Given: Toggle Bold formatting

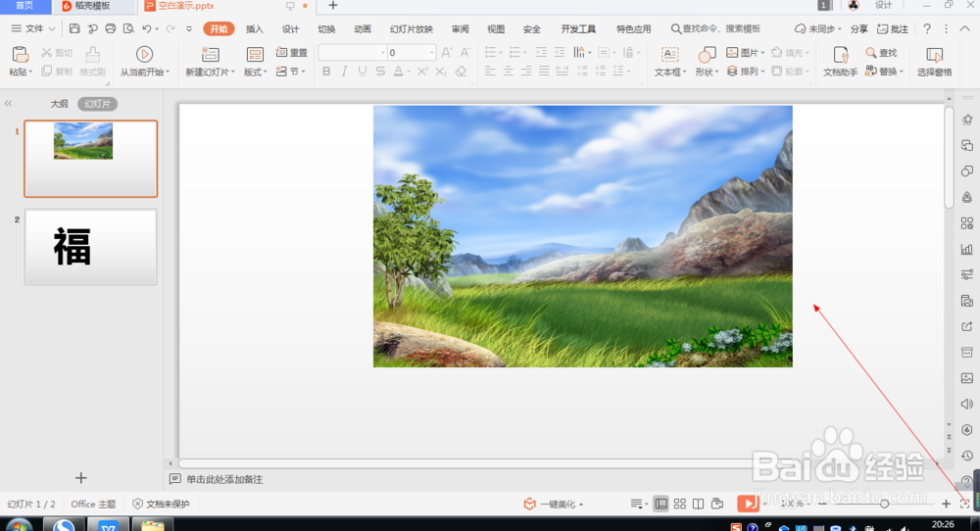Looking at the screenshot, I should coord(326,72).
